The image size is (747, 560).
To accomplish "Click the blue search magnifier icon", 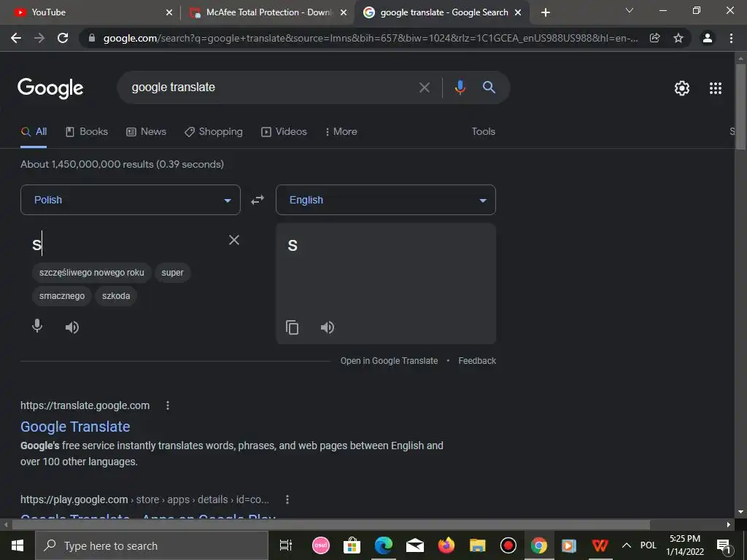I will click(489, 87).
